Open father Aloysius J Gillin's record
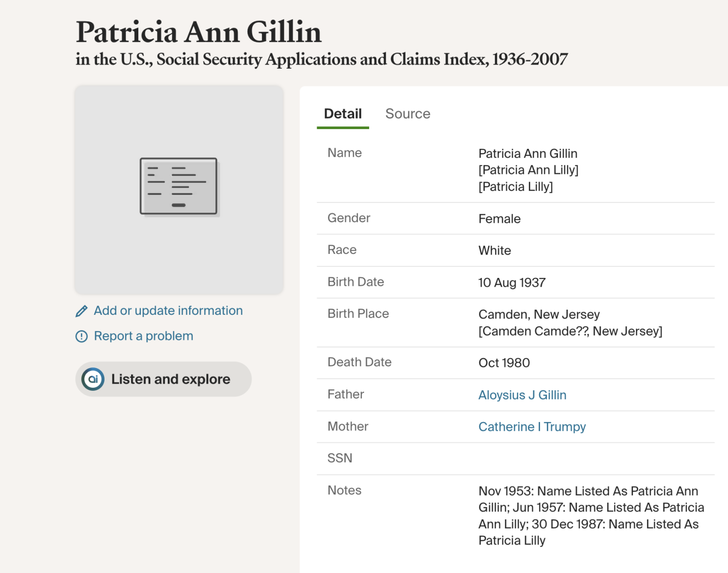 [522, 395]
